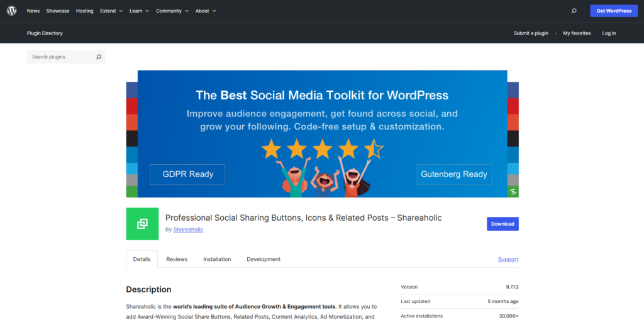Select the version value 9.7.13

[x=512, y=287]
